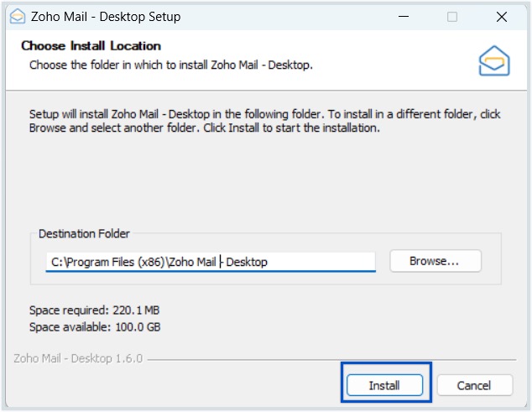Click the "Zoho Mail - Desktop Setup" window title
532x412 pixels.
[x=106, y=16]
